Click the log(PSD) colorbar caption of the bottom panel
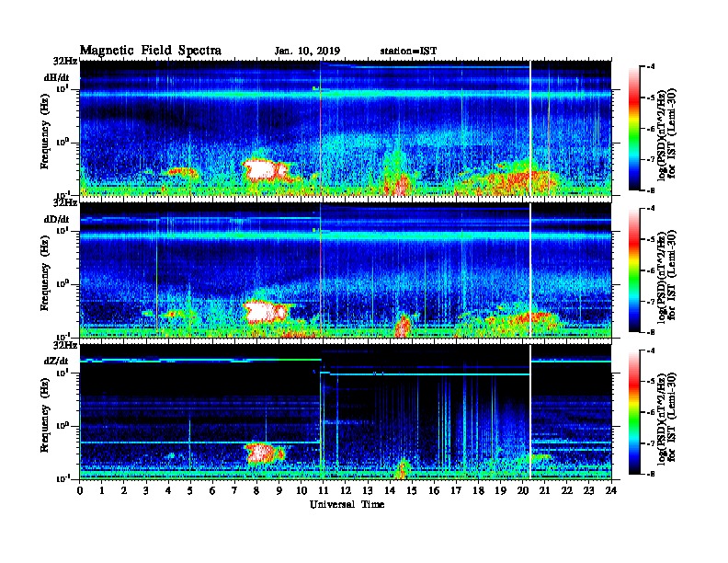Screen dimensions: 728x563 tap(666, 418)
